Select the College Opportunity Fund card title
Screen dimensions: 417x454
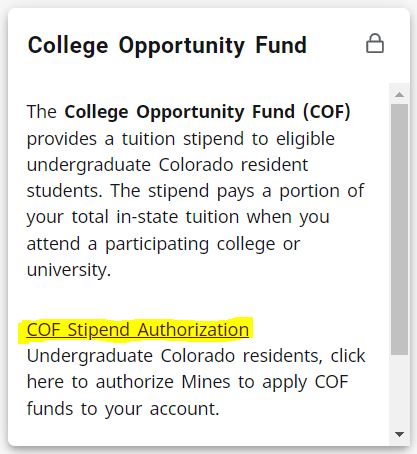167,46
